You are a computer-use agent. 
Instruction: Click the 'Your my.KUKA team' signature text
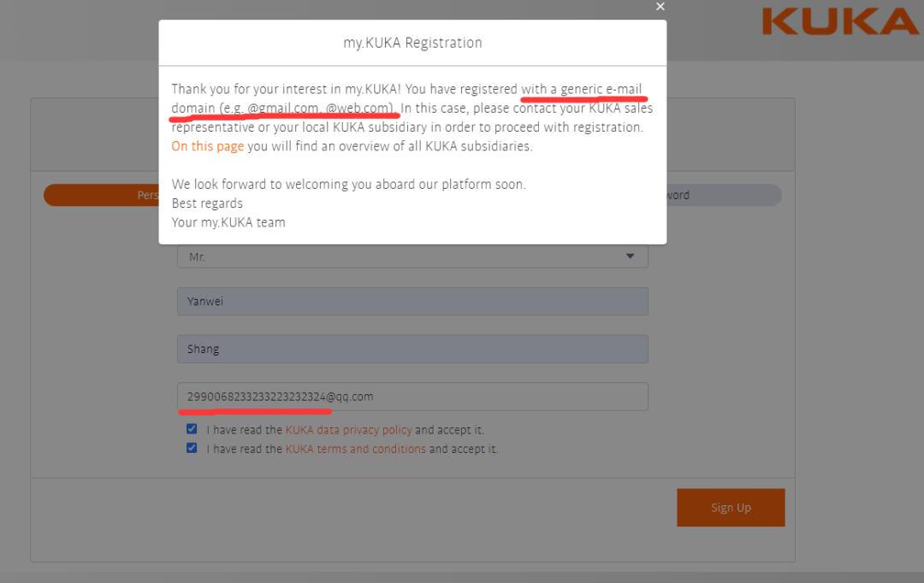[228, 222]
